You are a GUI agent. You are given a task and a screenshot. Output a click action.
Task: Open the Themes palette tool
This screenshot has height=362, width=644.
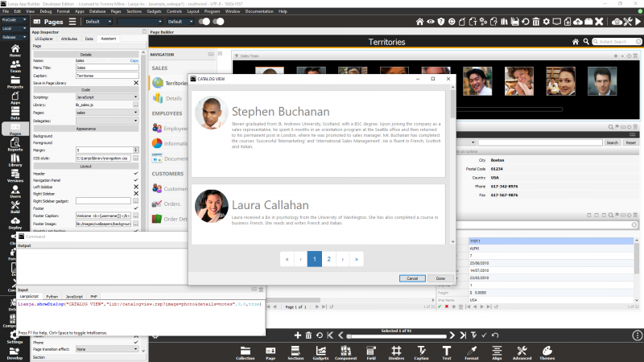pos(547,352)
